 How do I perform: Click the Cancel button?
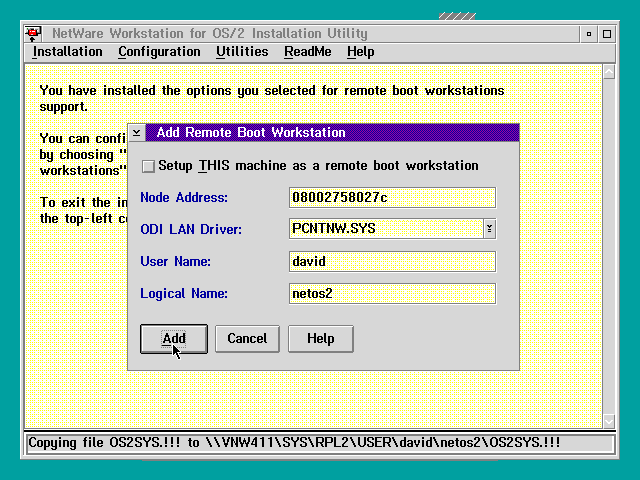[247, 339]
